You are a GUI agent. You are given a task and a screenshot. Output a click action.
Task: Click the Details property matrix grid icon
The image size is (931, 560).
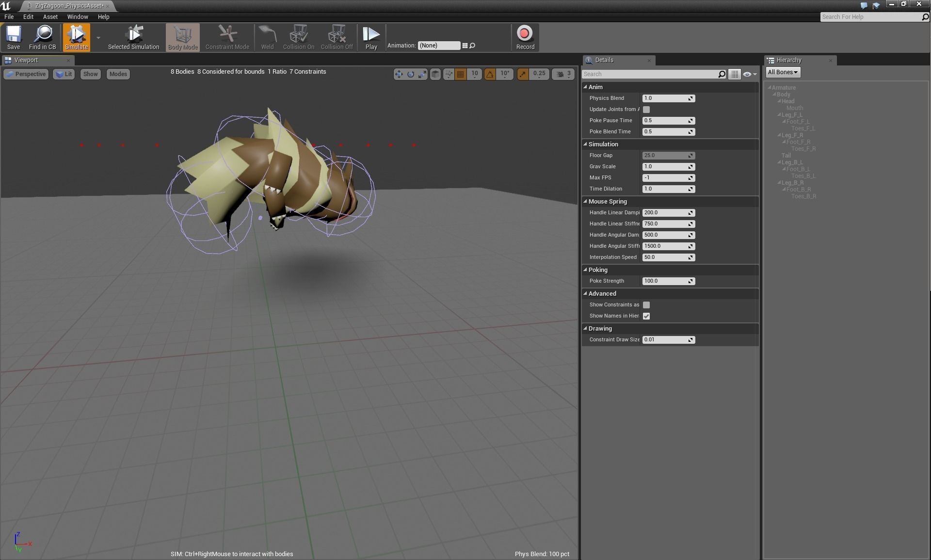click(735, 74)
